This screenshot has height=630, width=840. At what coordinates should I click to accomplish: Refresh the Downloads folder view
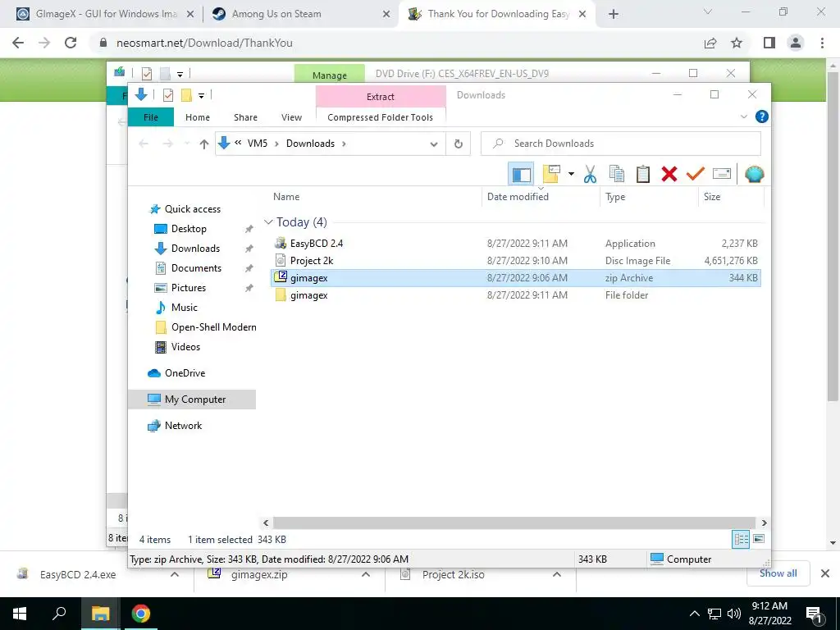(x=458, y=144)
